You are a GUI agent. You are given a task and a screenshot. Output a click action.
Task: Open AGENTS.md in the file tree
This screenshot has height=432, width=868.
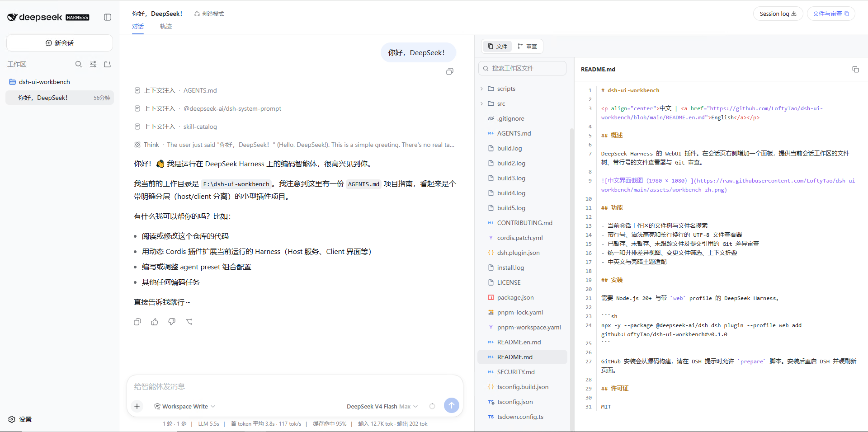point(522,133)
